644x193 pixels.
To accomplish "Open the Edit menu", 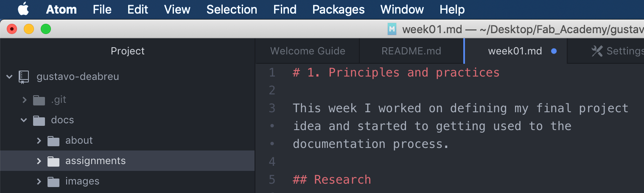I will (x=138, y=9).
